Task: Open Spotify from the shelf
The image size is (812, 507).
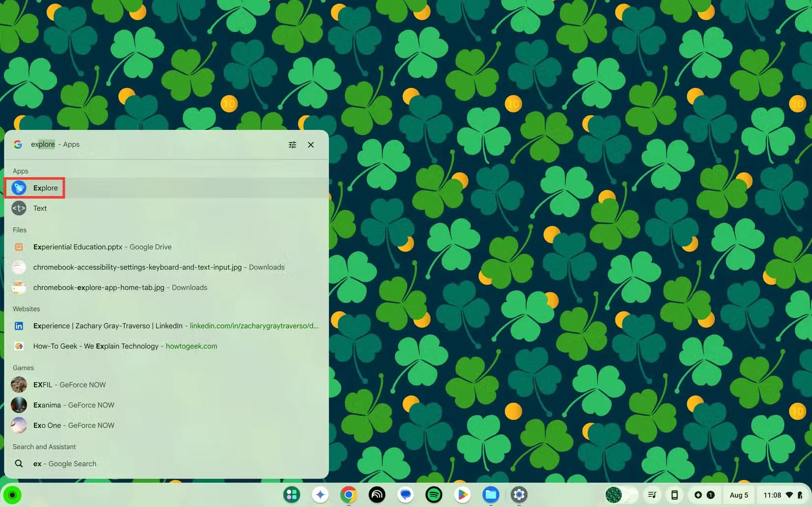Action: pos(434,495)
